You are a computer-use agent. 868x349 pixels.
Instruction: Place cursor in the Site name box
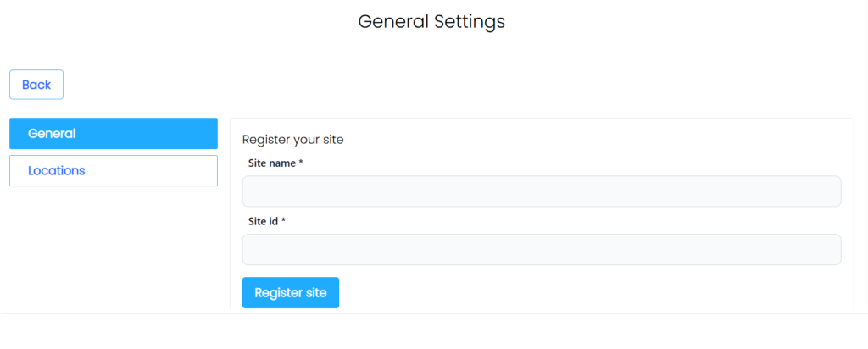tap(542, 191)
